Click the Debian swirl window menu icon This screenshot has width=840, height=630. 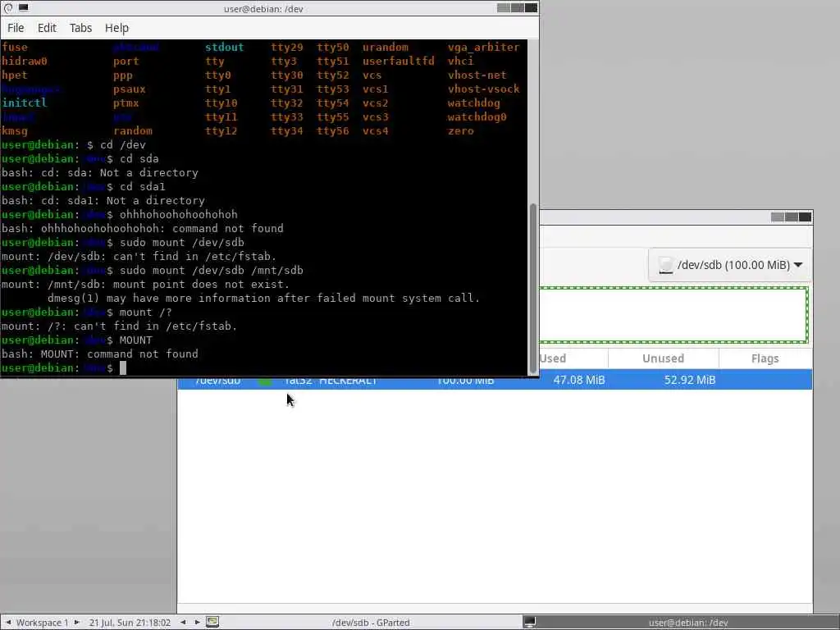pyautogui.click(x=7, y=8)
